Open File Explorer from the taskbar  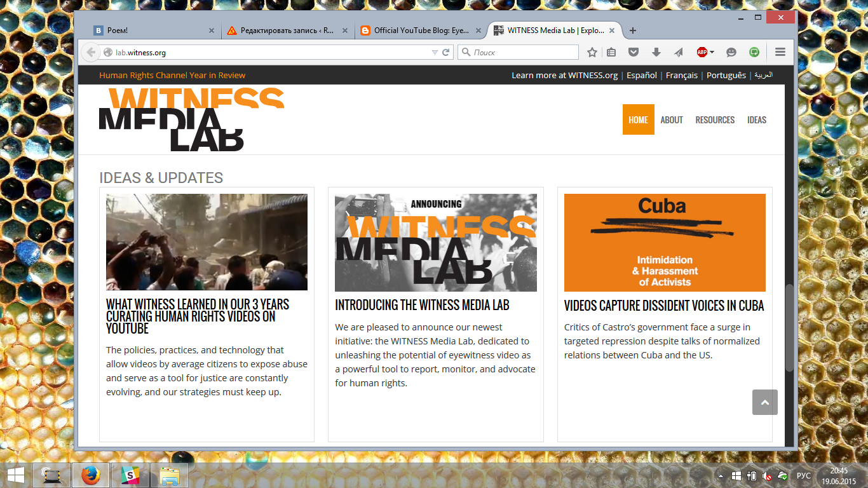point(170,475)
